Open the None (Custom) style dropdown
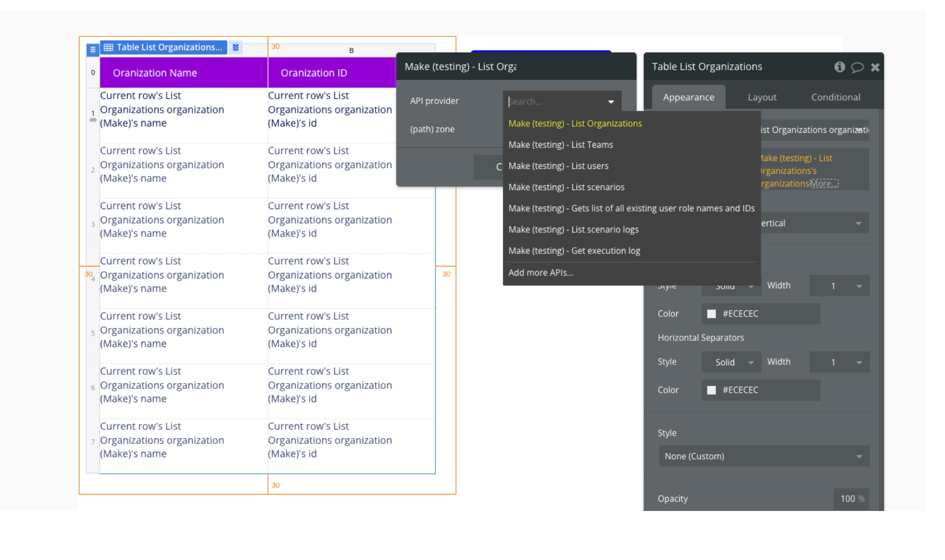The image size is (945, 560). (763, 456)
